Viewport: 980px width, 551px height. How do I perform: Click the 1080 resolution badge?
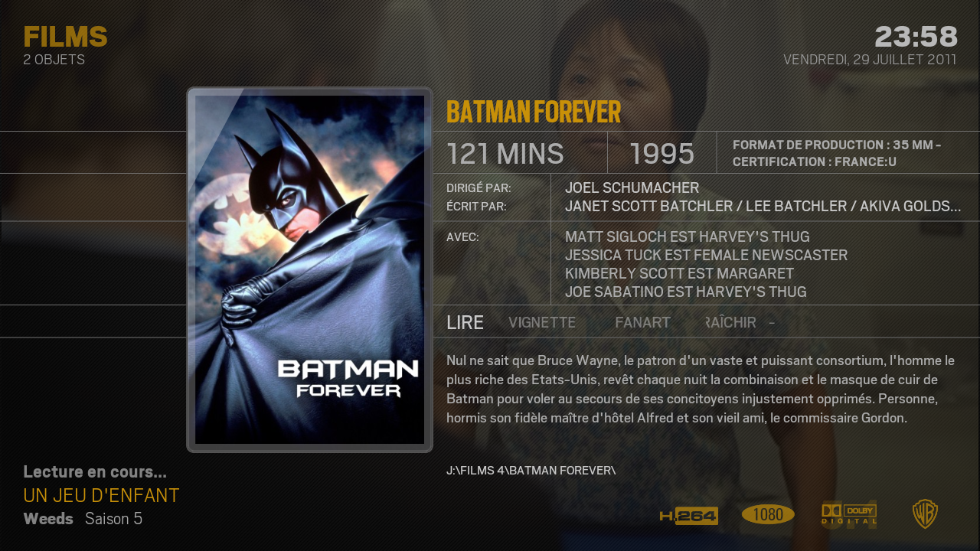768,514
